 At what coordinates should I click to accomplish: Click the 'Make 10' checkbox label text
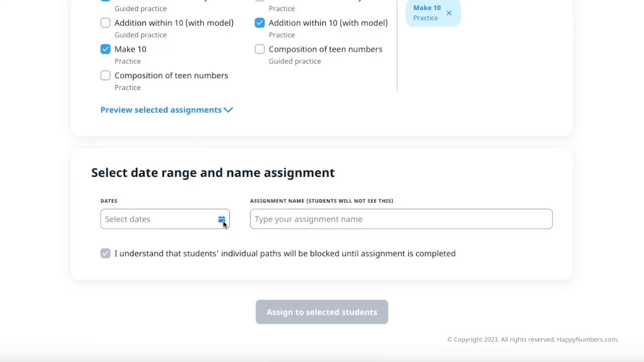pos(130,49)
